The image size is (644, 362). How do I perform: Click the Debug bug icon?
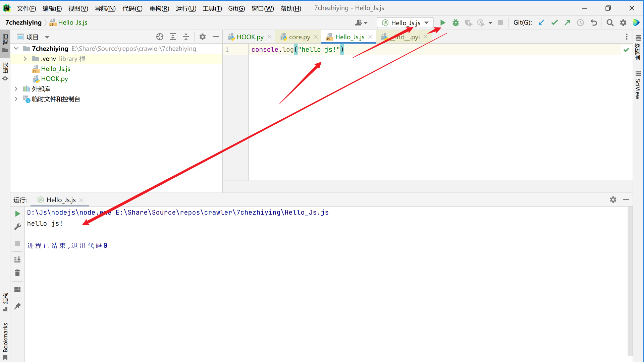(x=455, y=22)
